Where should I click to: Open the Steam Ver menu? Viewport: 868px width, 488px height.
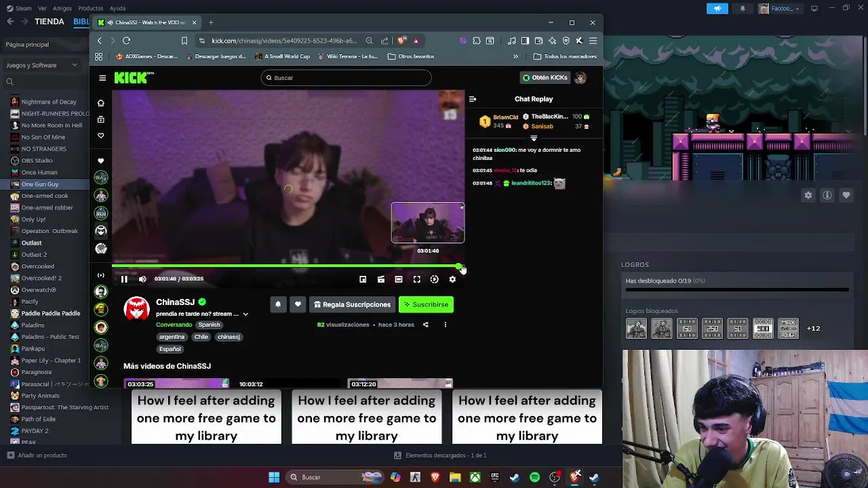point(43,8)
